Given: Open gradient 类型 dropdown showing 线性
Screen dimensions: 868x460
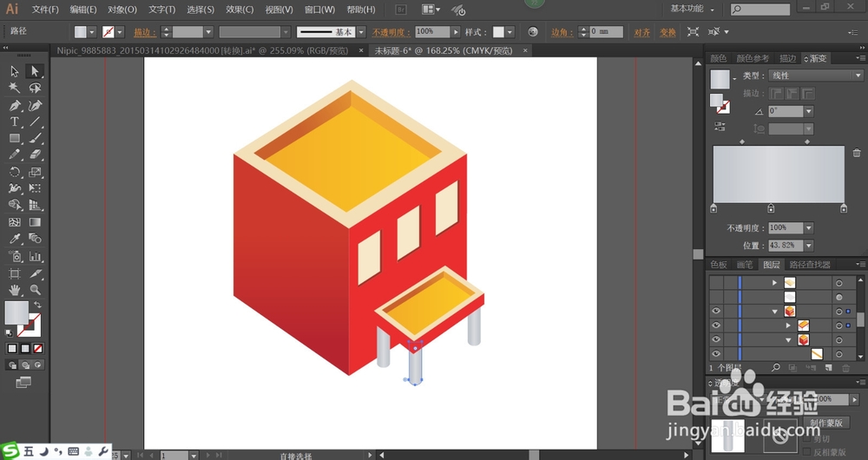Looking at the screenshot, I should tap(816, 76).
